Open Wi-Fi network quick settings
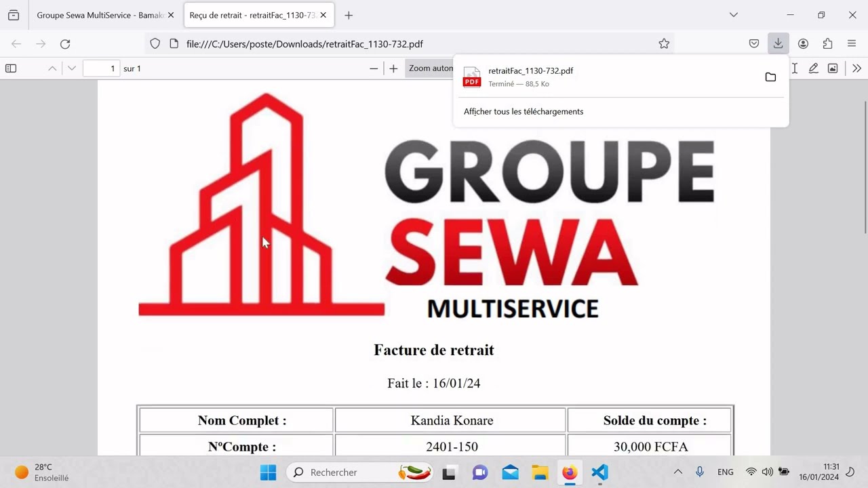 [751, 472]
